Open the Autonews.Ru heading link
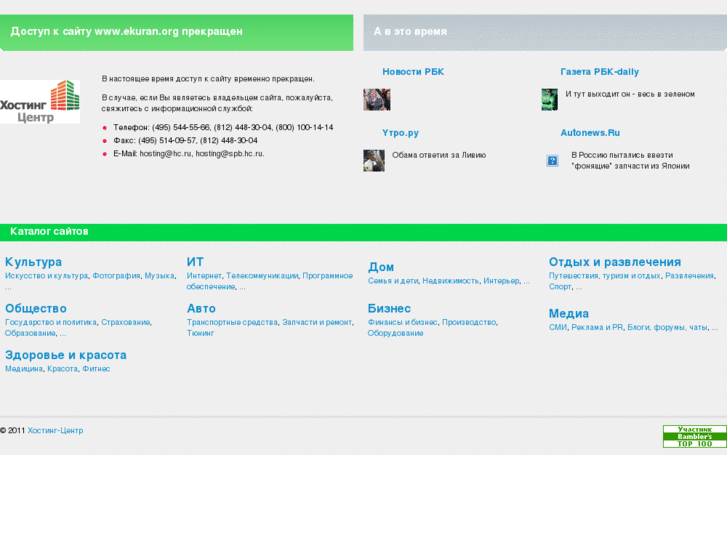Viewport: 727px width, 545px height. coord(590,133)
